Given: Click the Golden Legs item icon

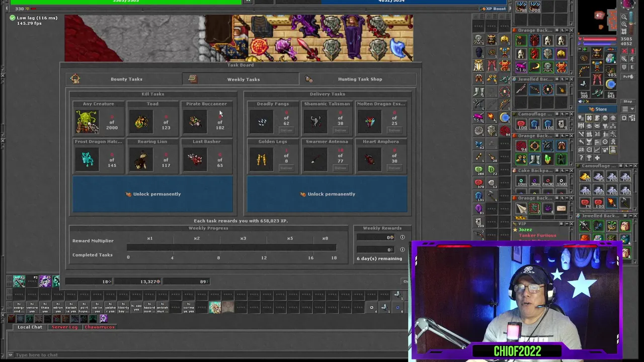Looking at the screenshot, I should click(262, 159).
